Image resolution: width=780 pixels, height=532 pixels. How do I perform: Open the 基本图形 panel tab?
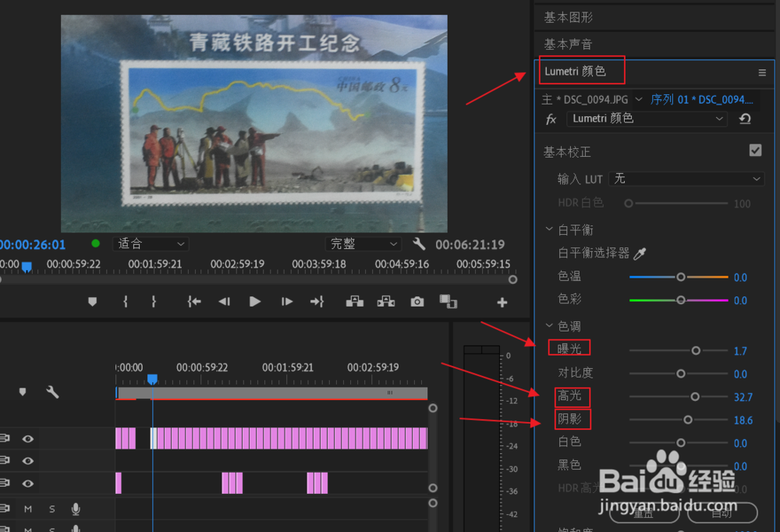click(x=568, y=17)
